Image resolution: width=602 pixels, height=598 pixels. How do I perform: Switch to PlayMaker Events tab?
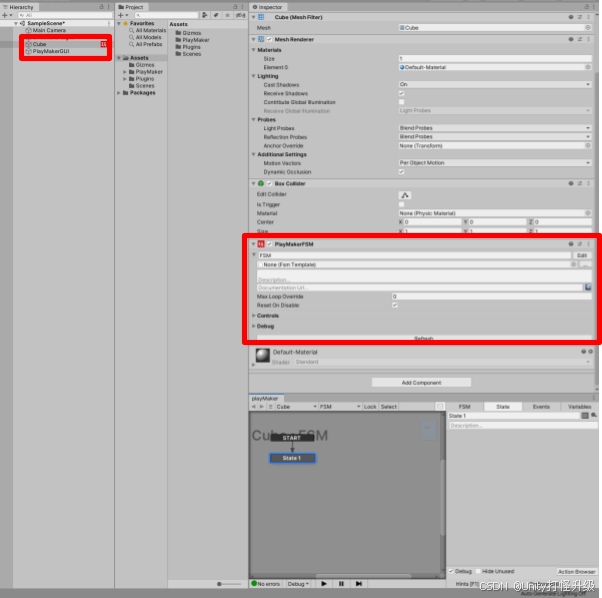[541, 406]
